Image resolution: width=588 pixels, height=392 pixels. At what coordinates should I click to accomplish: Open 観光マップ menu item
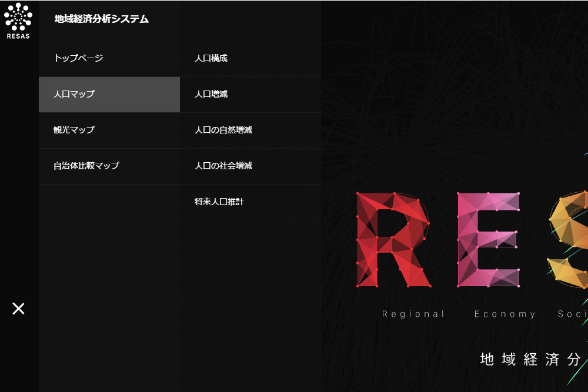109,130
